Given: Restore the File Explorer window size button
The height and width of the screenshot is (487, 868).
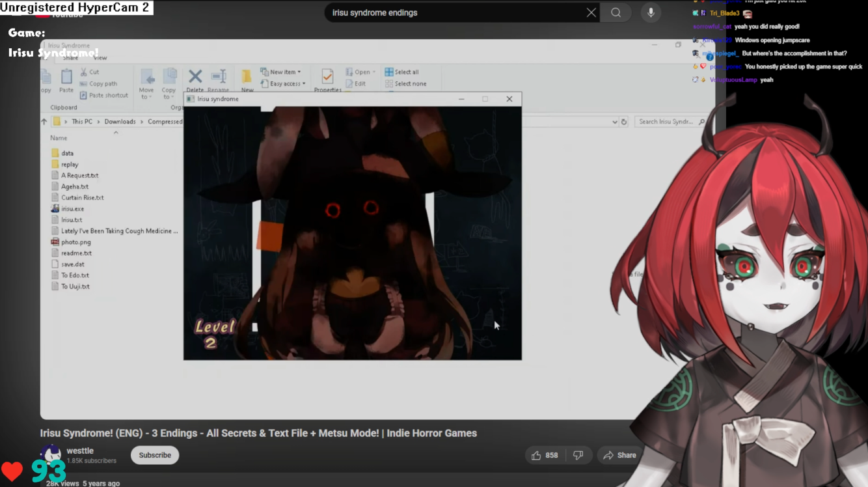Looking at the screenshot, I should (x=678, y=45).
